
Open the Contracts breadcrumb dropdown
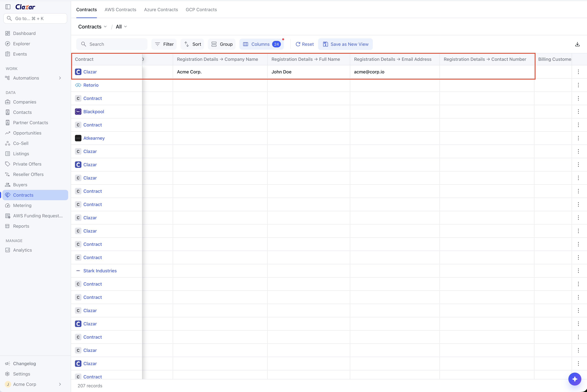92,27
